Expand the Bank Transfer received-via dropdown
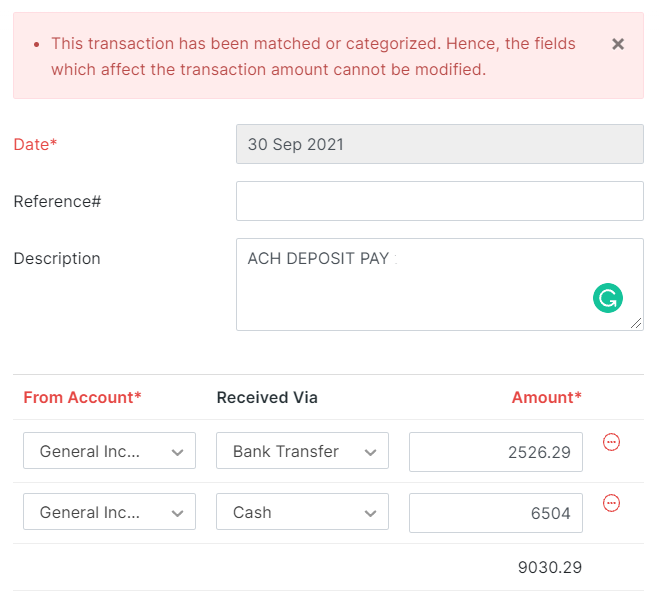The width and height of the screenshot is (659, 598). pos(302,450)
